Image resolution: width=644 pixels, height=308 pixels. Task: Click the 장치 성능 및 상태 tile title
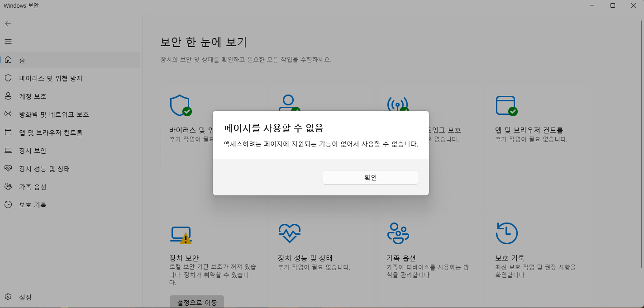(305, 258)
